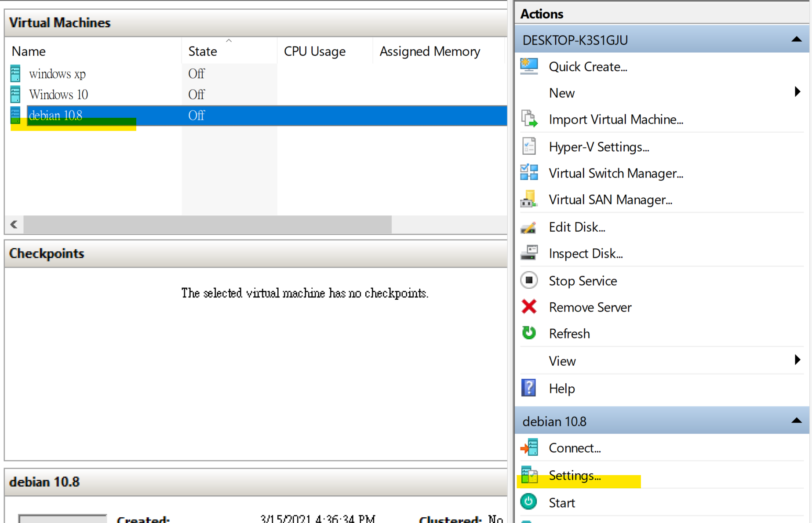Open Settings for debian 10.8

point(575,476)
